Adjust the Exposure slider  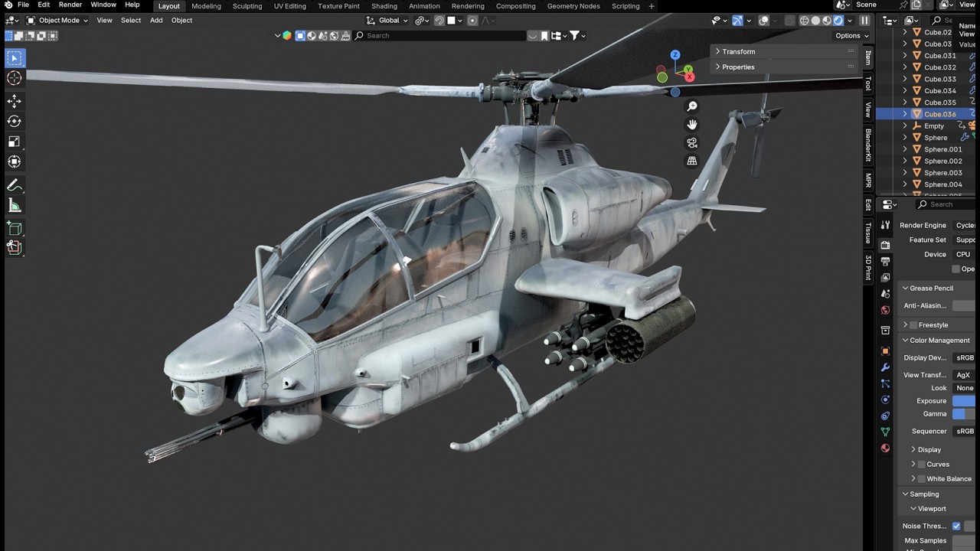click(965, 401)
